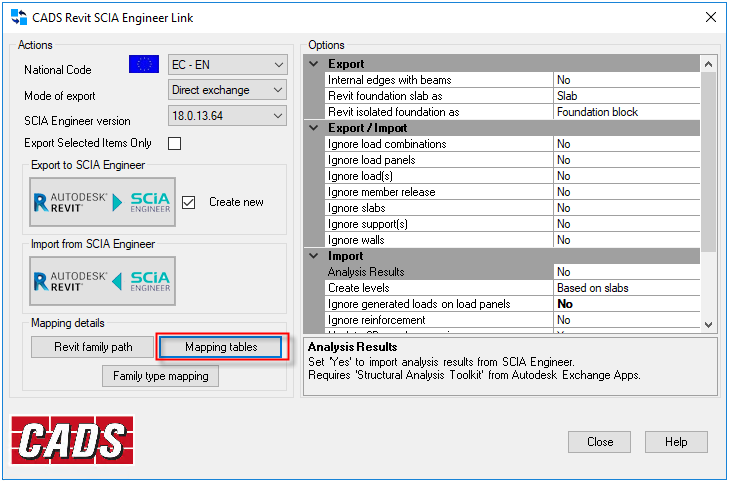Click the SCIA Engineer to Revit import button
This screenshot has width=730, height=483.
[102, 281]
